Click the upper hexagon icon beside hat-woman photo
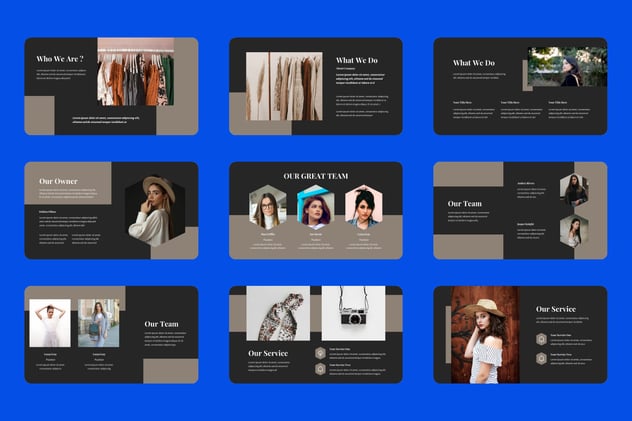 pos(541,339)
